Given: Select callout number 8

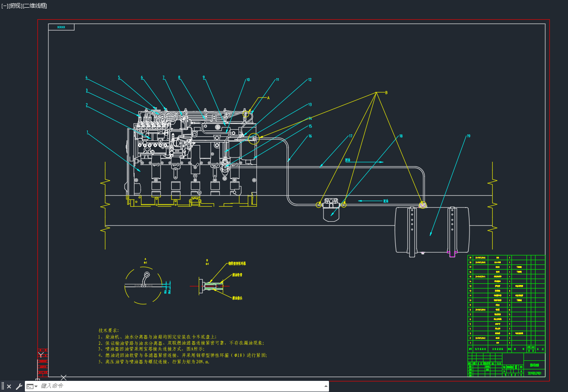Looking at the screenshot, I should (x=179, y=77).
